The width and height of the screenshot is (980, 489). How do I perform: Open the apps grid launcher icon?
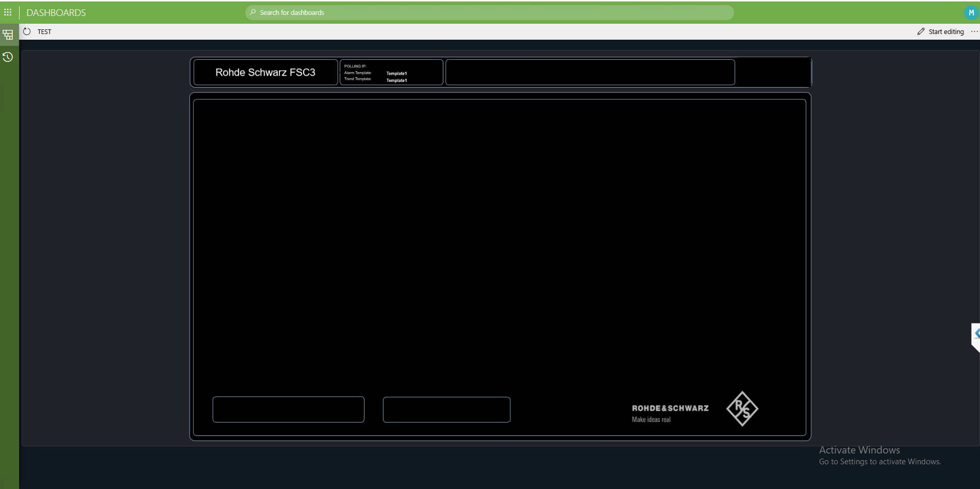[x=8, y=12]
